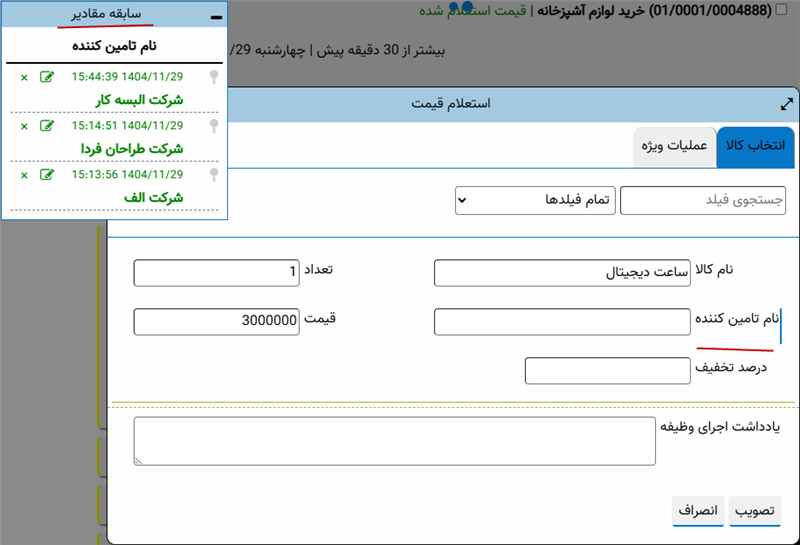Collapse the سابقه مقادیر panel
Image resolution: width=800 pixels, height=545 pixels.
[216, 17]
